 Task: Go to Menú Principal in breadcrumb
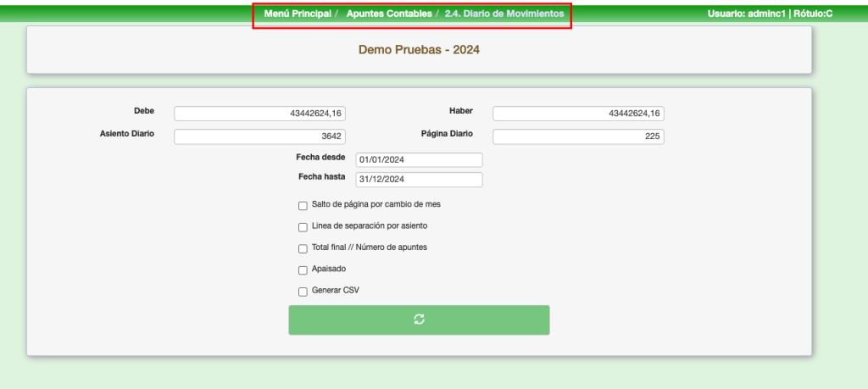click(298, 14)
